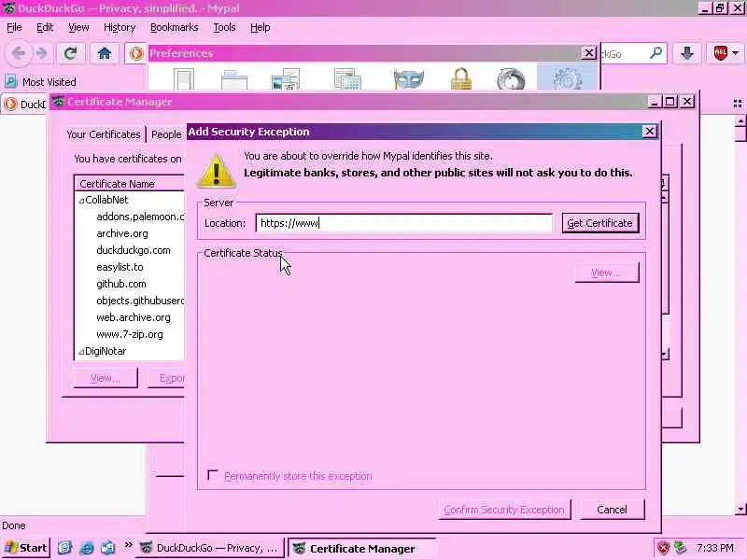The width and height of the screenshot is (747, 560).
Task: Select addons.palemoon certificate row
Action: (x=130, y=217)
